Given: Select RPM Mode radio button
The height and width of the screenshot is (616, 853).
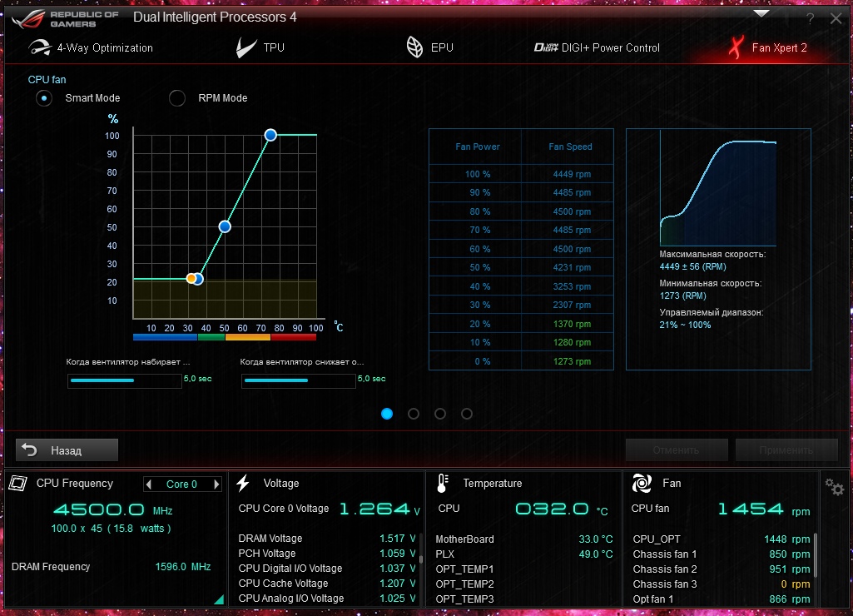Looking at the screenshot, I should 176,98.
